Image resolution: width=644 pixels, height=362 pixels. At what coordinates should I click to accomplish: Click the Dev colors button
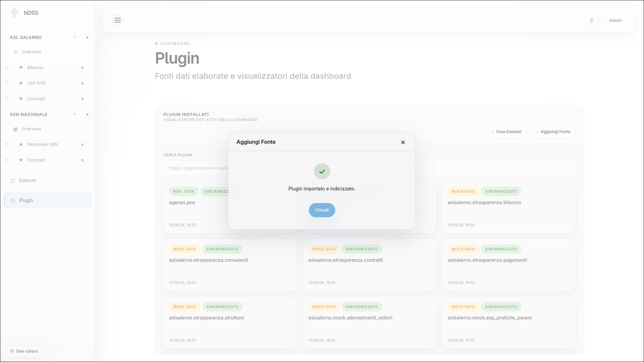24,351
